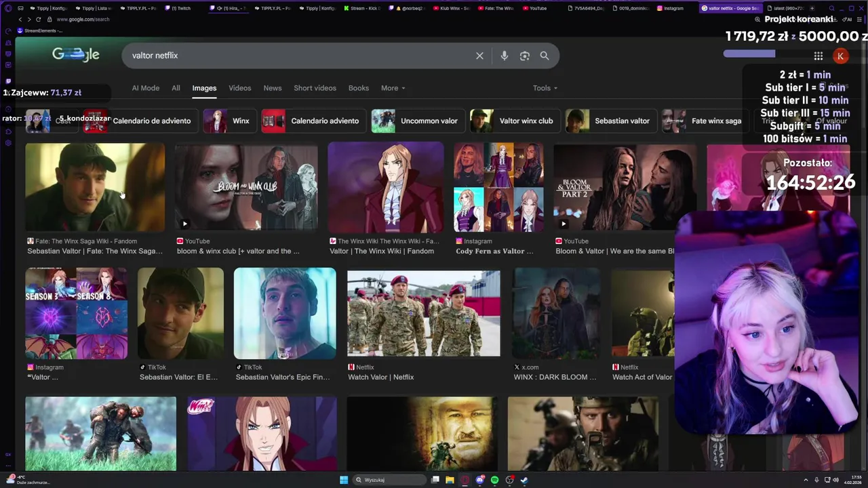Filter by the Fate winx saga chip
This screenshot has width=868, height=488.
[704, 121]
